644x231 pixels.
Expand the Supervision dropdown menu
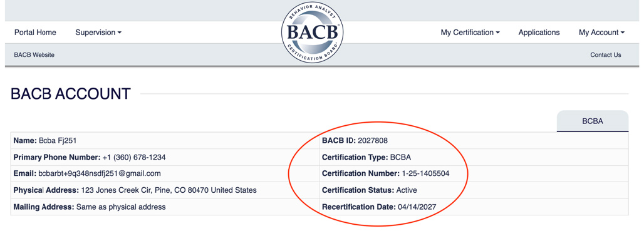point(98,33)
